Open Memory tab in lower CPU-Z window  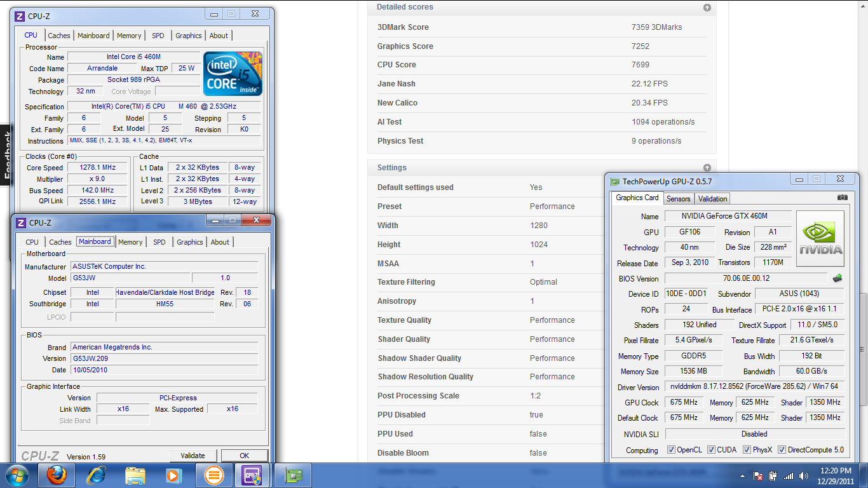[x=130, y=242]
